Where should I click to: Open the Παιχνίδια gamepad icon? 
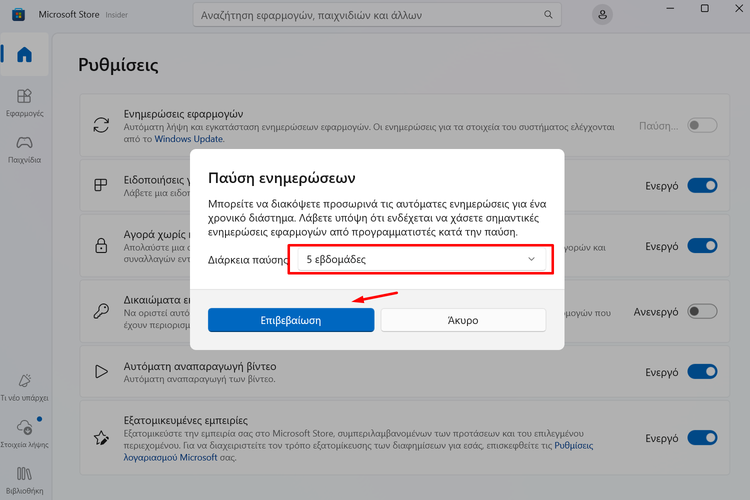[x=24, y=143]
